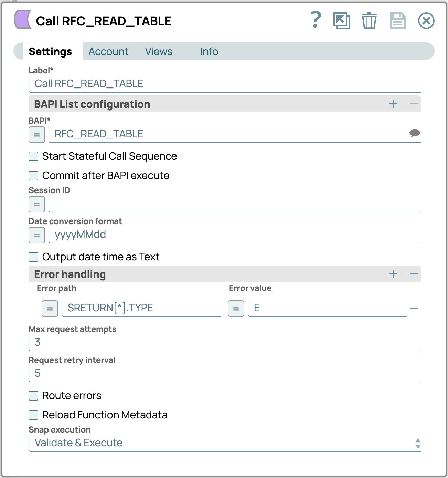Add entry to BAPI List configuration

(x=393, y=104)
